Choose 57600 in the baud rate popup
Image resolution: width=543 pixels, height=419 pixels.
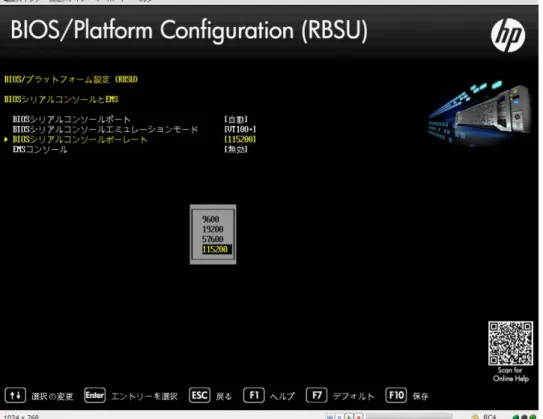[x=213, y=239]
